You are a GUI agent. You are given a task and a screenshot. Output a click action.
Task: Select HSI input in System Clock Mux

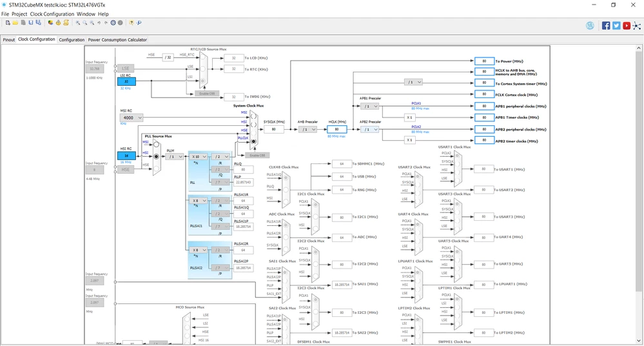[253, 125]
